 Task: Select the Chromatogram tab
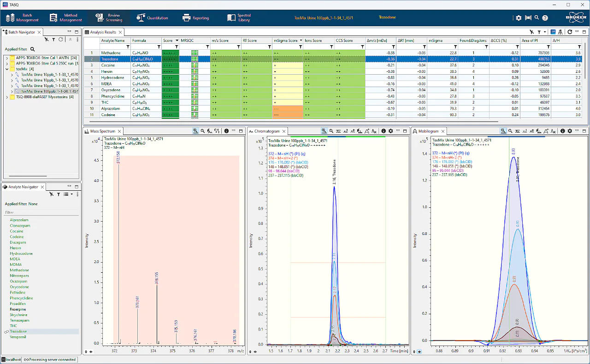click(266, 131)
